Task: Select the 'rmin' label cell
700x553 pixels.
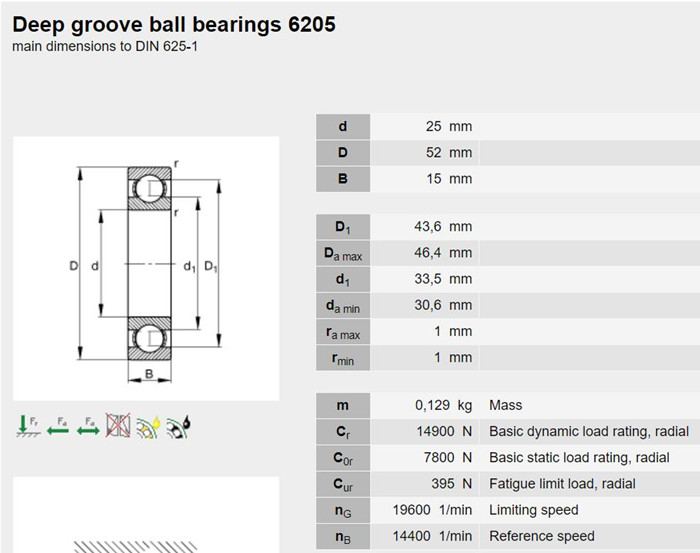Action: pos(343,358)
